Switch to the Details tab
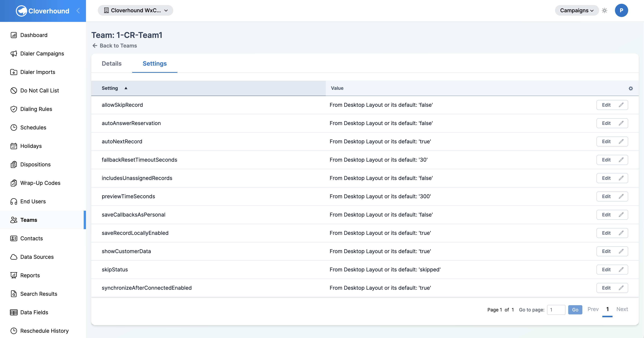 [x=111, y=64]
